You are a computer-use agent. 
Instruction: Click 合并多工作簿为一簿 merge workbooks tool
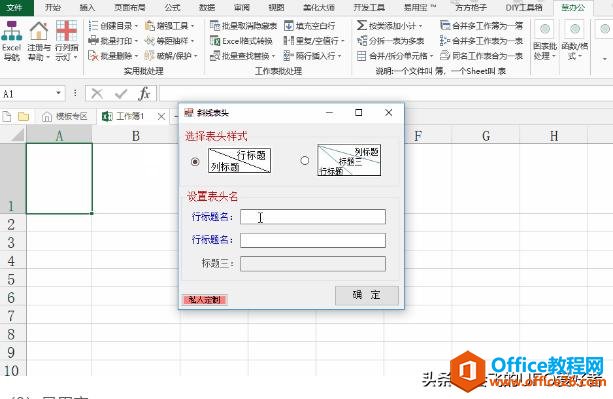click(x=481, y=26)
